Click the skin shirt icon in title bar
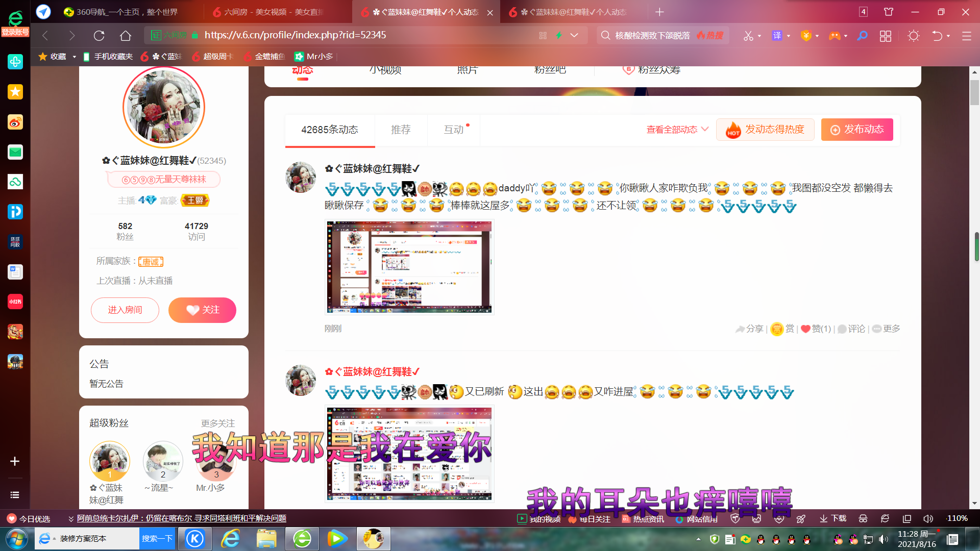This screenshot has width=980, height=551. coord(889,12)
